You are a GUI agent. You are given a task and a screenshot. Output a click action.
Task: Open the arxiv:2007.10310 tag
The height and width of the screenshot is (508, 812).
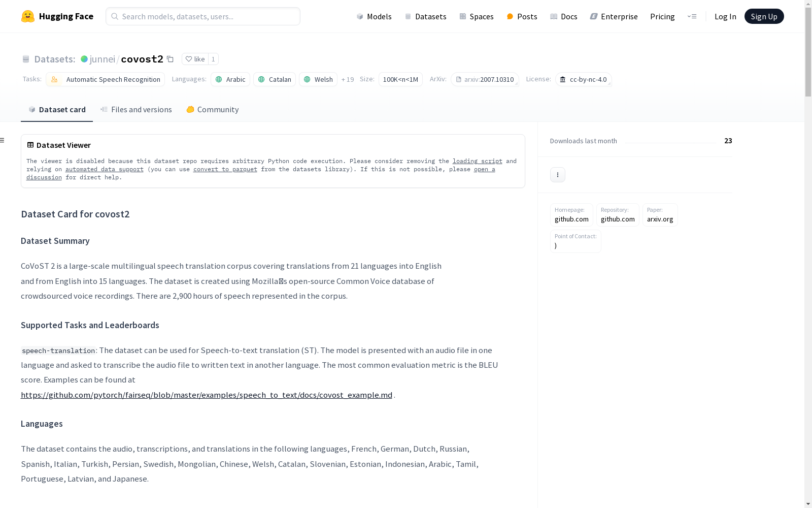click(485, 79)
